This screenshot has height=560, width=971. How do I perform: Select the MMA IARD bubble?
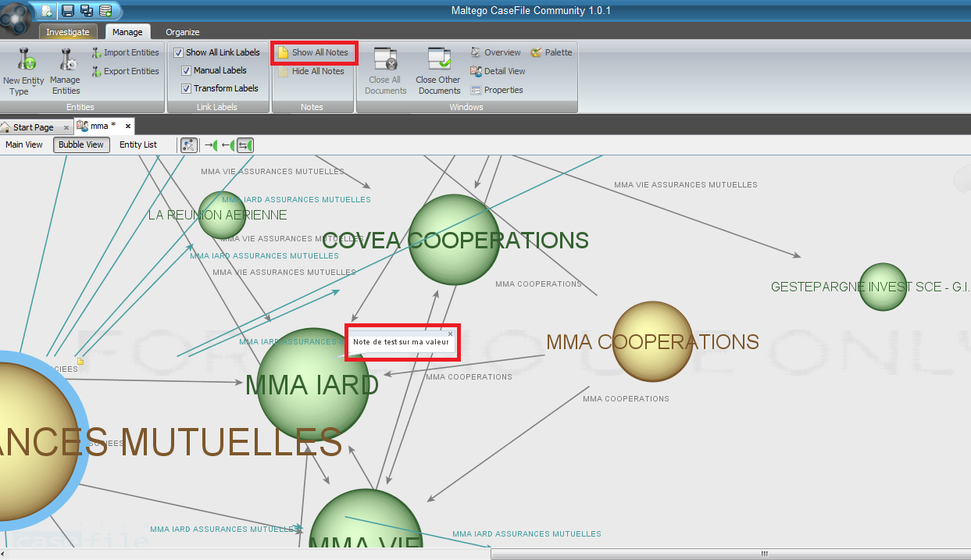tap(312, 384)
